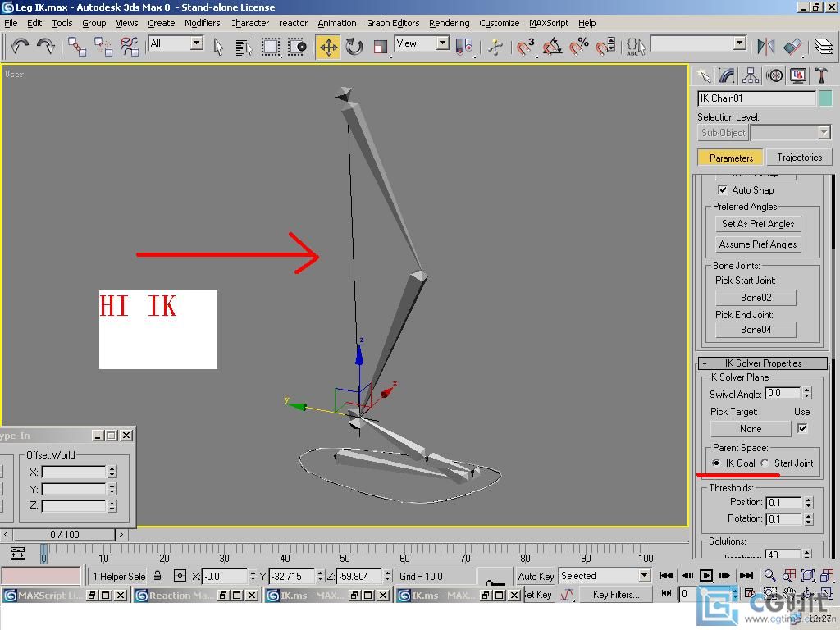Open the View reference coordinate dropdown
840x630 pixels.
click(442, 43)
